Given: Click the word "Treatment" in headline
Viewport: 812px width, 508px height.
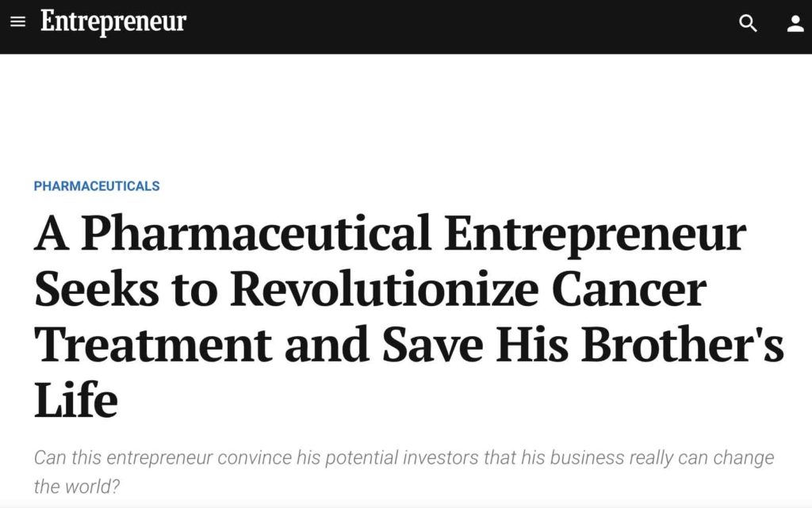Looking at the screenshot, I should pyautogui.click(x=153, y=345).
